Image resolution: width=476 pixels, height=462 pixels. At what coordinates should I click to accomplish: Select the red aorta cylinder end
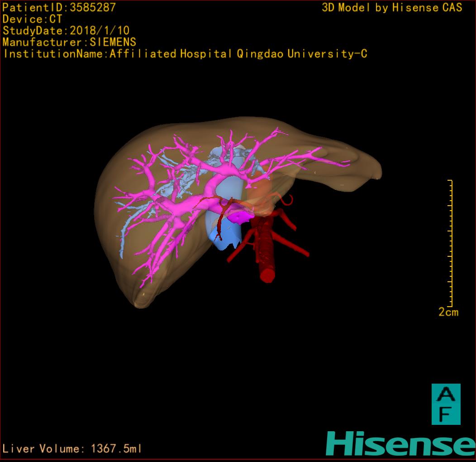(x=267, y=275)
